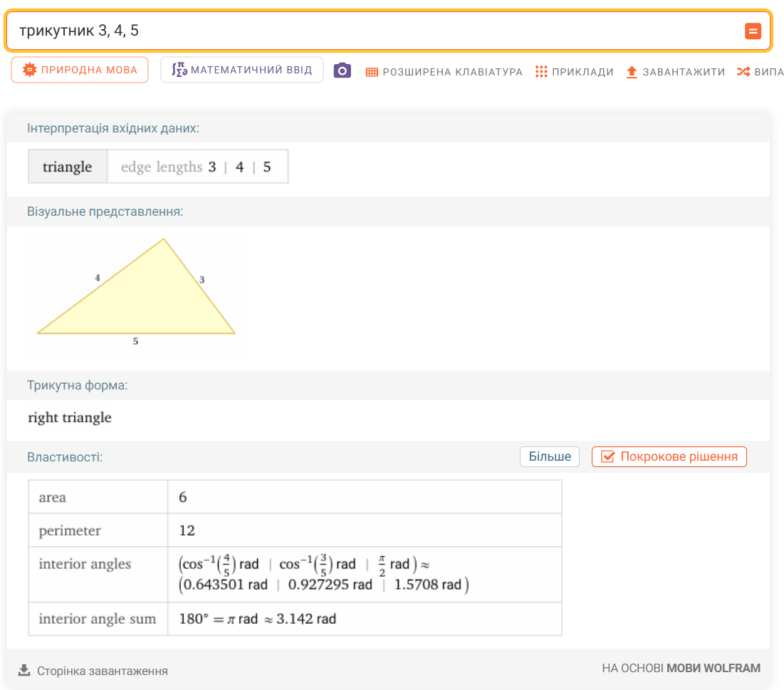This screenshot has height=690, width=784.
Task: Switch to Природна мова input mode
Action: coord(80,70)
